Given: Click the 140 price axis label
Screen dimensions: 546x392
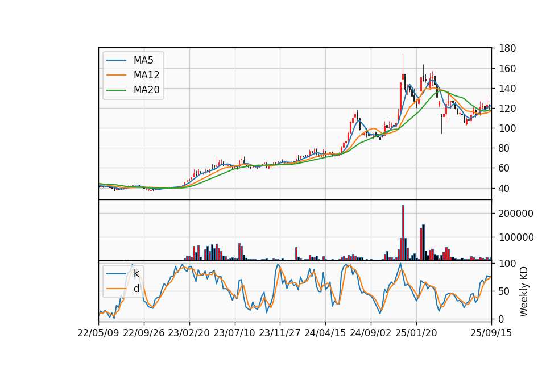Looking at the screenshot, I should (507, 89).
